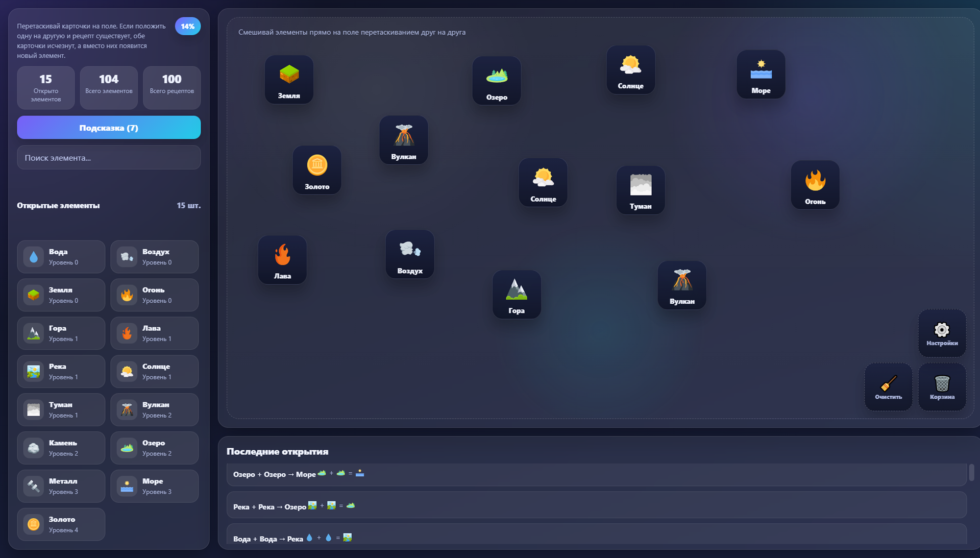The image size is (980, 558).
Task: Click the Очистить broom button
Action: (888, 386)
